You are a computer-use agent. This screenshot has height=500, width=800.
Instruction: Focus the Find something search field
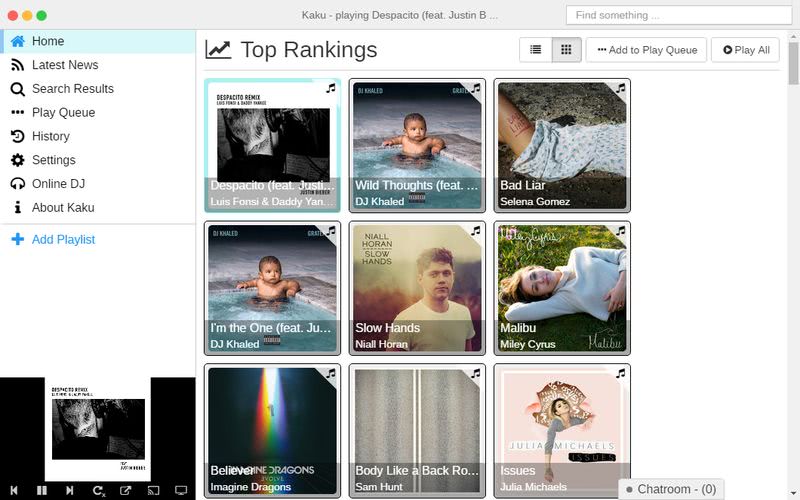(679, 15)
